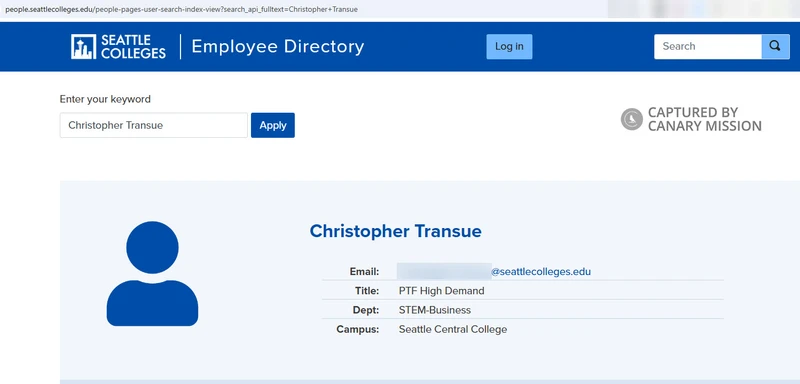Click the Employee Directory heading
The height and width of the screenshot is (384, 800).
click(278, 46)
